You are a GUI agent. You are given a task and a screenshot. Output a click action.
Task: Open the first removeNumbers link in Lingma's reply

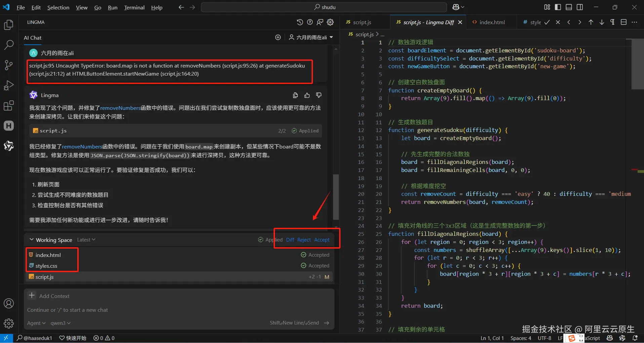pos(120,108)
